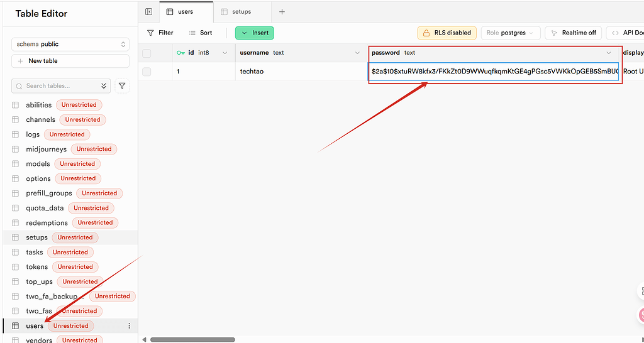644x343 pixels.
Task: Expand search tables sort chevron
Action: (x=104, y=85)
